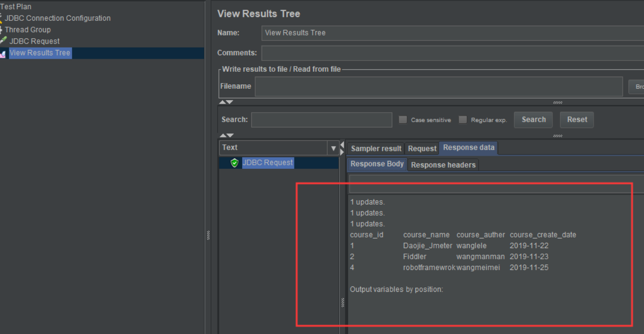Click the vertical divider handle beside the test plan tree

[x=208, y=235]
